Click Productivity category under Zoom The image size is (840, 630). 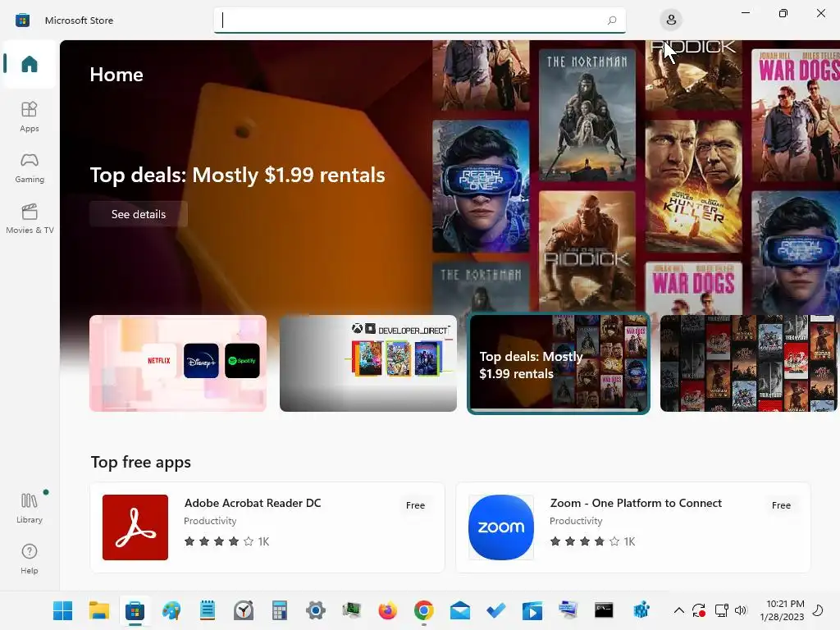(576, 521)
